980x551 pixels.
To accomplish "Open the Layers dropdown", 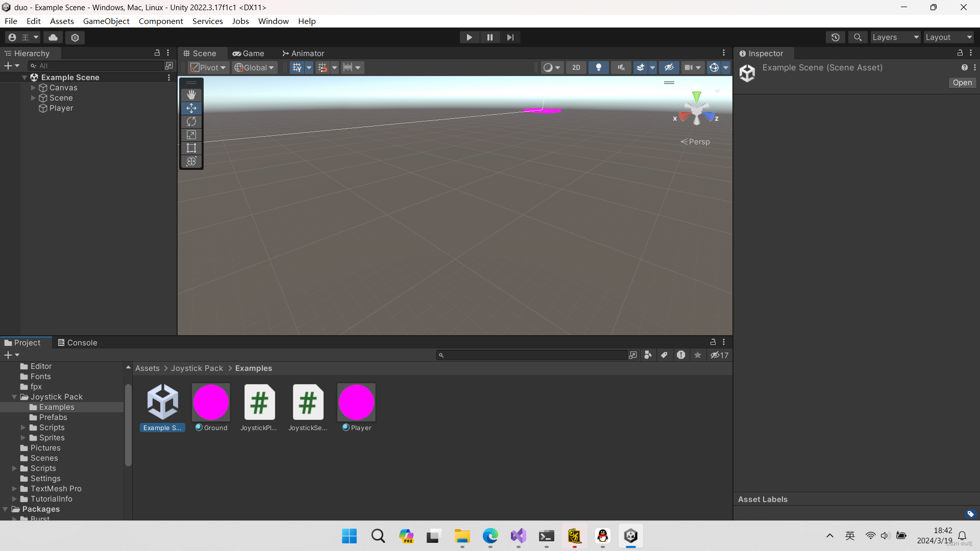I will pos(895,37).
